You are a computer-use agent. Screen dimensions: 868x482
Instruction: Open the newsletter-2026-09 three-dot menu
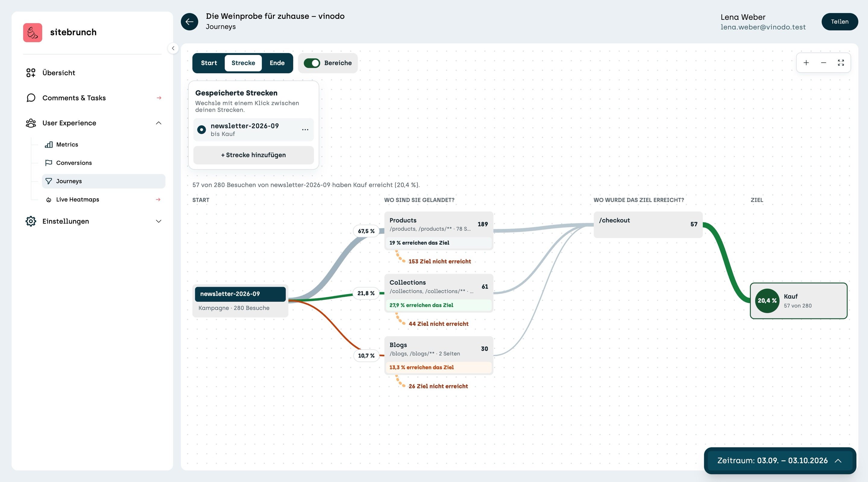click(x=305, y=130)
